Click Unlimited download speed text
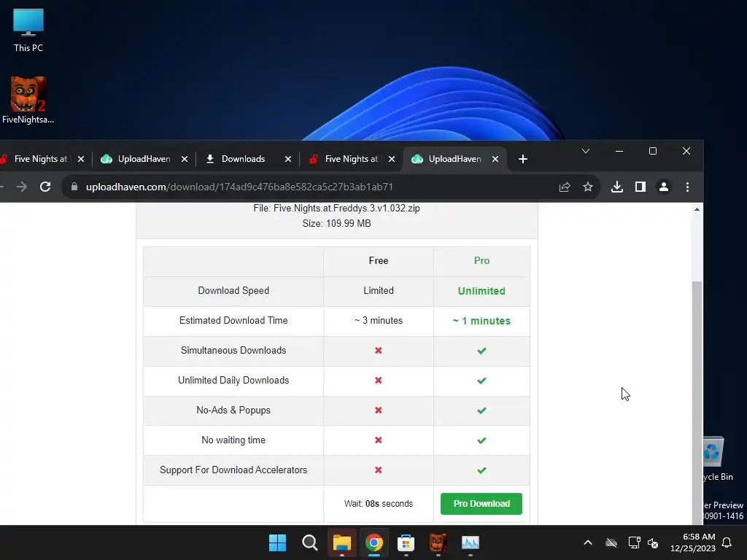This screenshot has height=560, width=747. (x=481, y=291)
